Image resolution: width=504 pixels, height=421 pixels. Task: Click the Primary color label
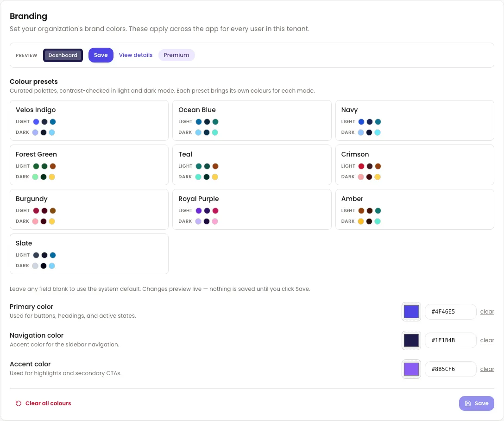(x=31, y=307)
